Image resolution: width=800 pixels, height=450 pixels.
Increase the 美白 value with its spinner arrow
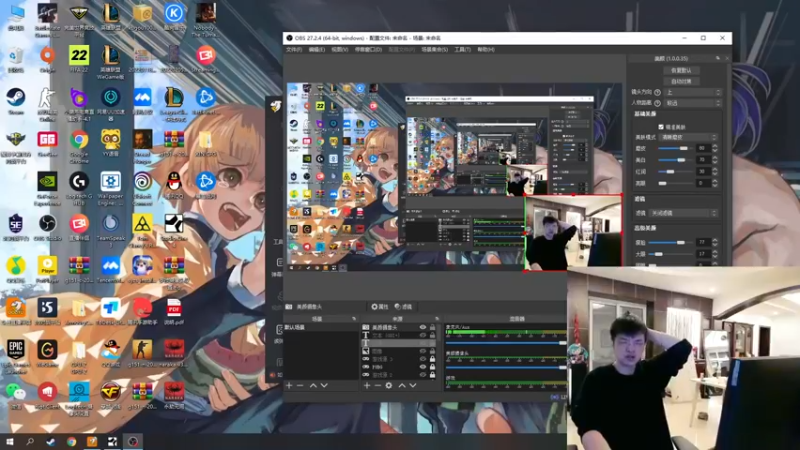click(715, 158)
